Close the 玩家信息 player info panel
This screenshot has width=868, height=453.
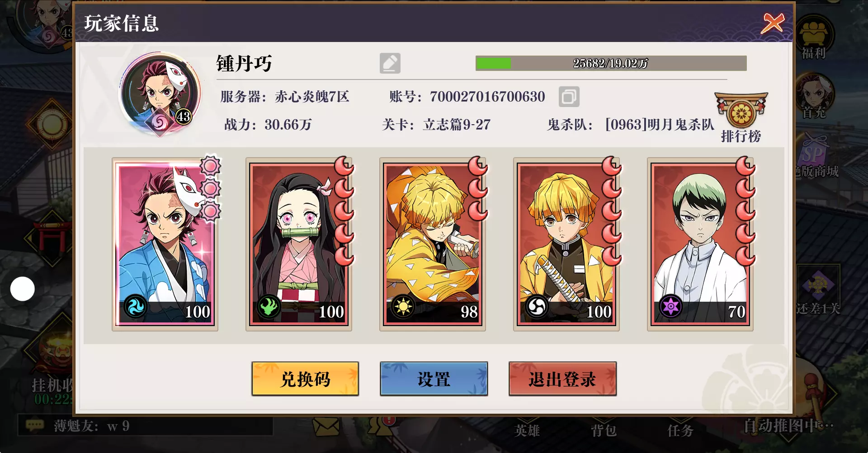click(773, 23)
